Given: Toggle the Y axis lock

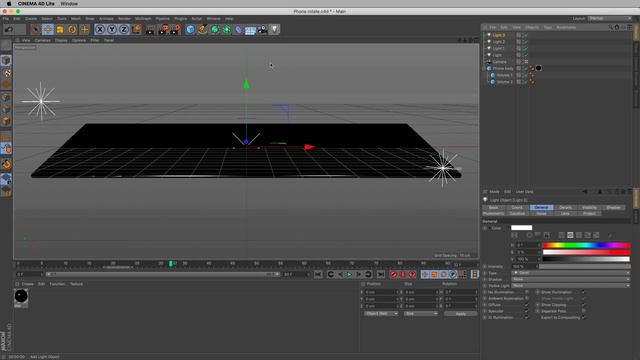Looking at the screenshot, I should point(112,29).
